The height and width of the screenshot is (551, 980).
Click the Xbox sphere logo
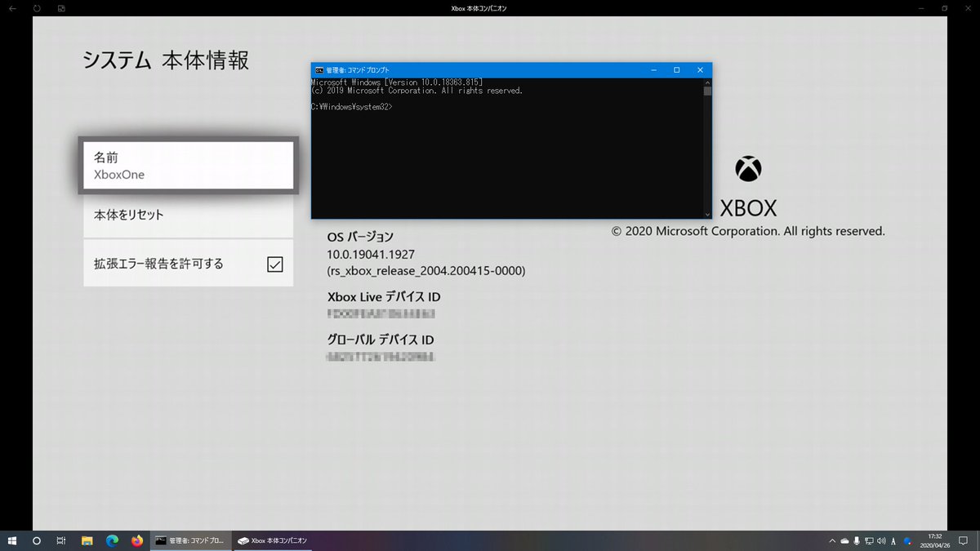coord(748,169)
